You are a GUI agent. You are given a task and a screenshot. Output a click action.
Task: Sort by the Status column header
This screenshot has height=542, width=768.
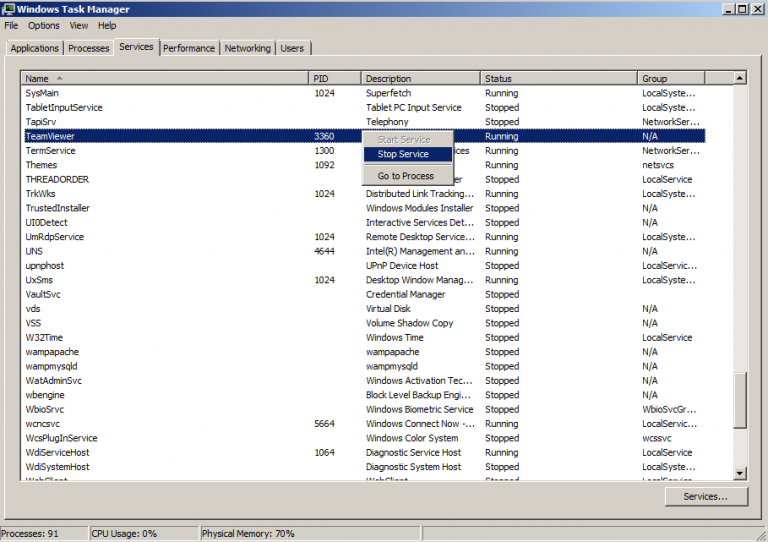point(558,78)
